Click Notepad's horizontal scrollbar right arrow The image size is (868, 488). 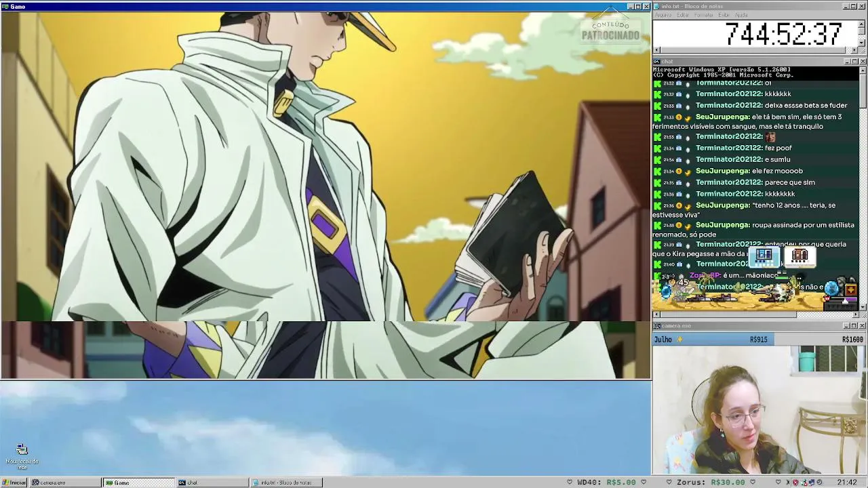[x=854, y=50]
